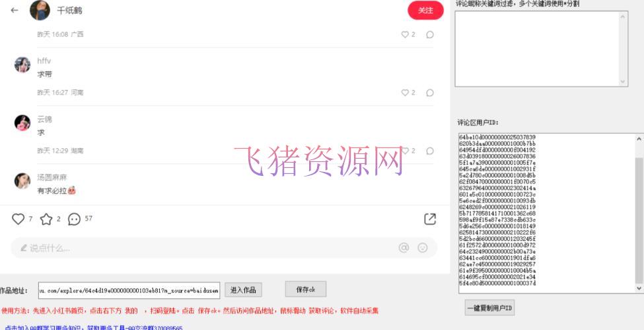Click the 保存ck button
This screenshot has height=330, width=644.
[306, 289]
